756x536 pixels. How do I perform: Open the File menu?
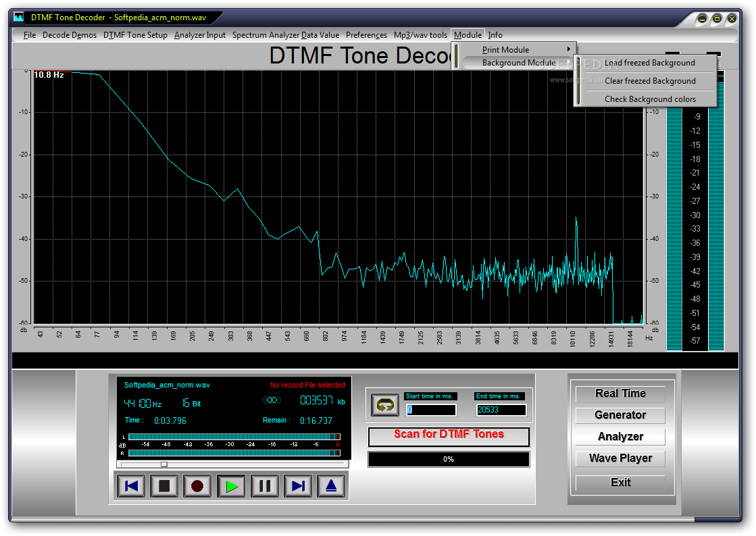coord(30,35)
